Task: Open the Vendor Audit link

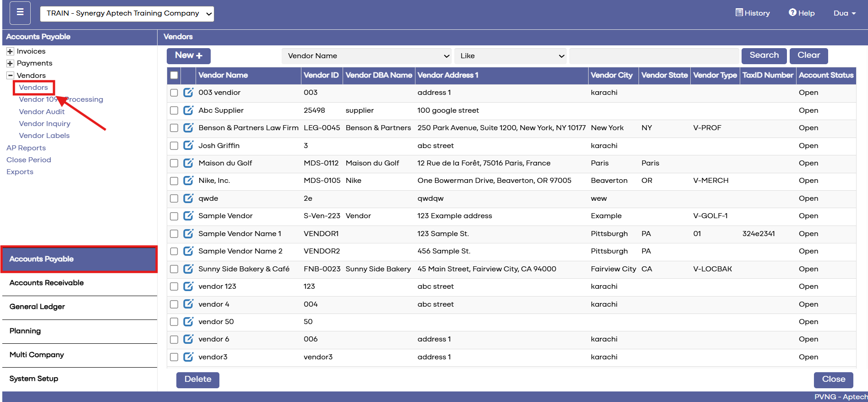Action: tap(42, 111)
